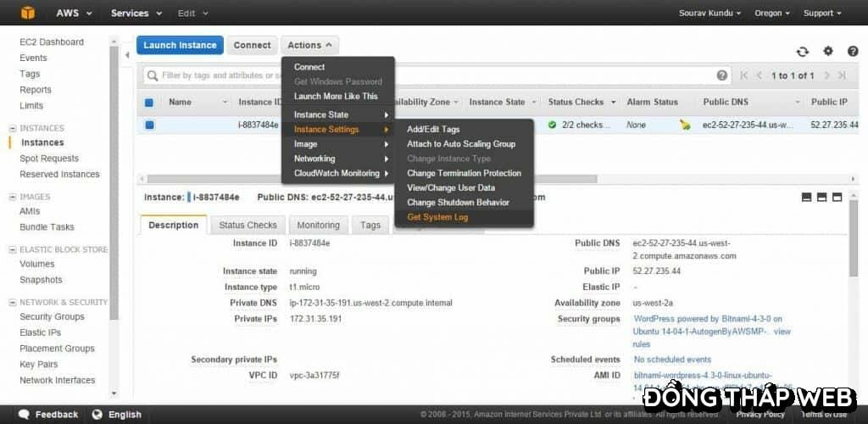Collapse the sidebar with the arrow
Screen dimensions: 868x424
coord(127,55)
